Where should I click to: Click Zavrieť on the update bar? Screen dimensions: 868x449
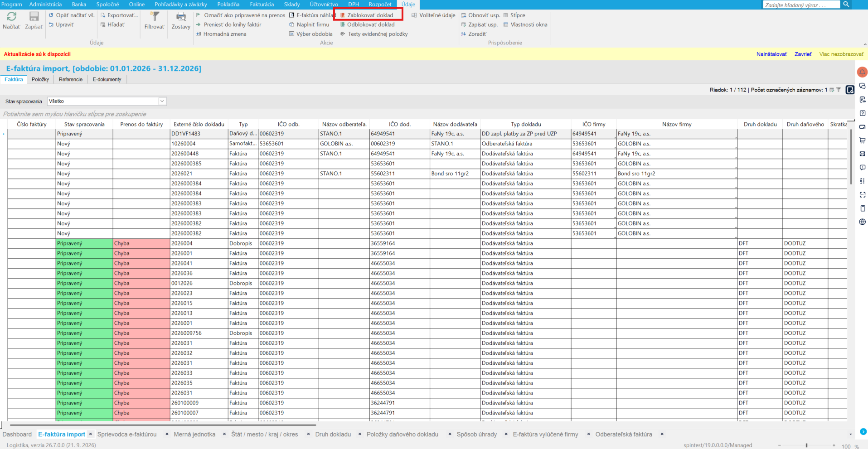[803, 54]
